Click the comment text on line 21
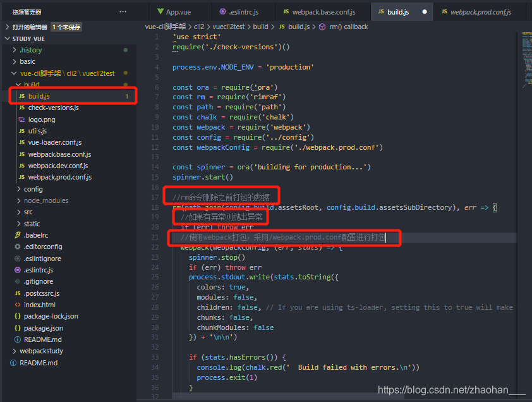The image size is (532, 402). pos(283,237)
